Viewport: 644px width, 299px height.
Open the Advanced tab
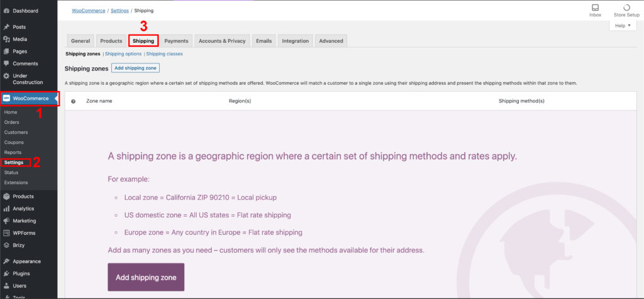[331, 41]
